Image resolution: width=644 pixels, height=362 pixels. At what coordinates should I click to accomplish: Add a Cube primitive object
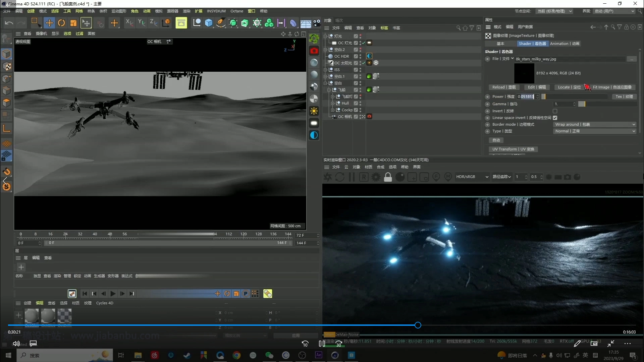point(209,23)
